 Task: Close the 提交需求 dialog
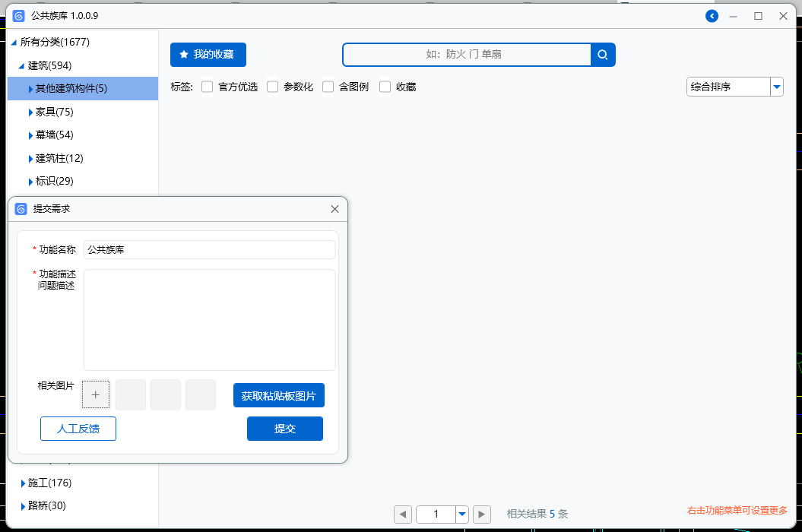pos(334,209)
